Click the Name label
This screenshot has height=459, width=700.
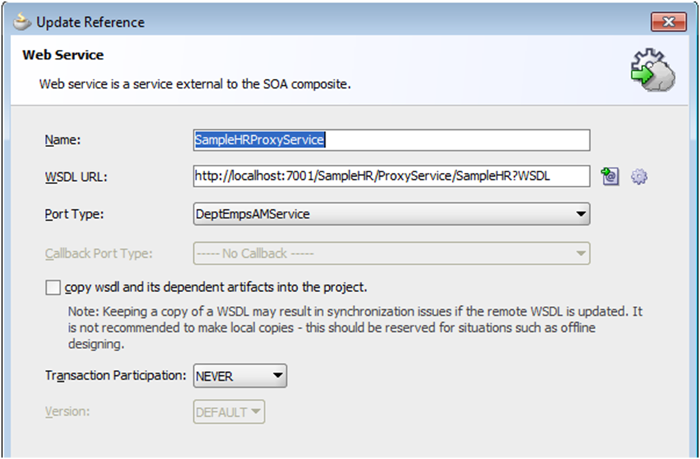click(x=63, y=141)
